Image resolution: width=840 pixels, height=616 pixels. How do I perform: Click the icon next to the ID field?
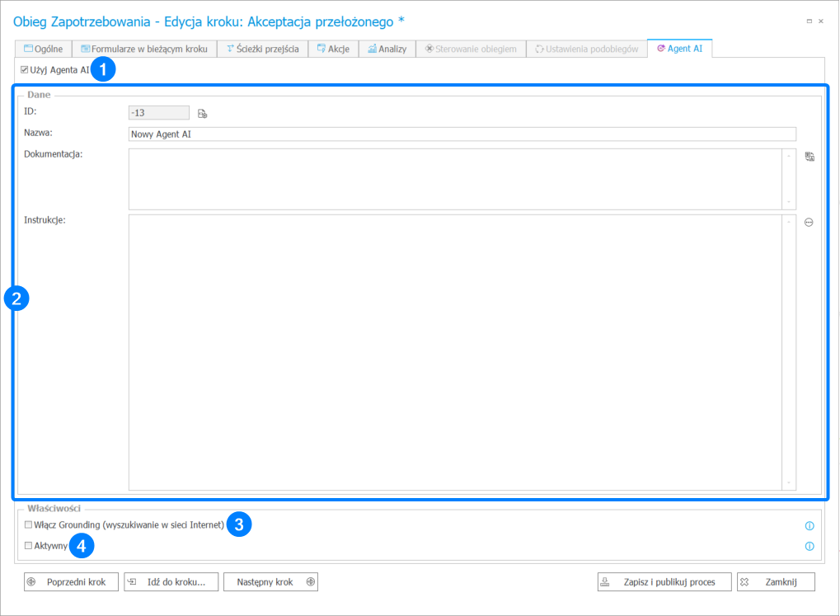(x=202, y=114)
